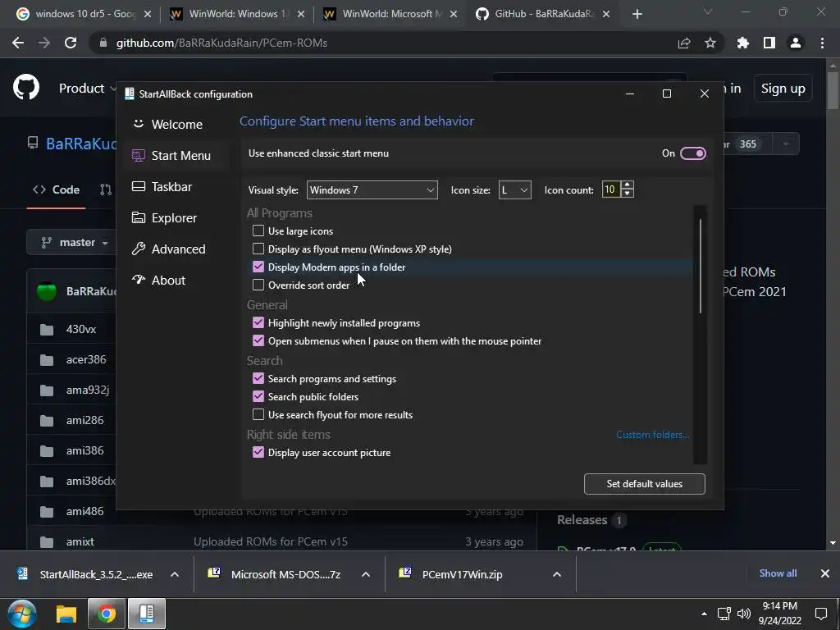Click Set default values button
Image resolution: width=840 pixels, height=630 pixels.
click(645, 484)
